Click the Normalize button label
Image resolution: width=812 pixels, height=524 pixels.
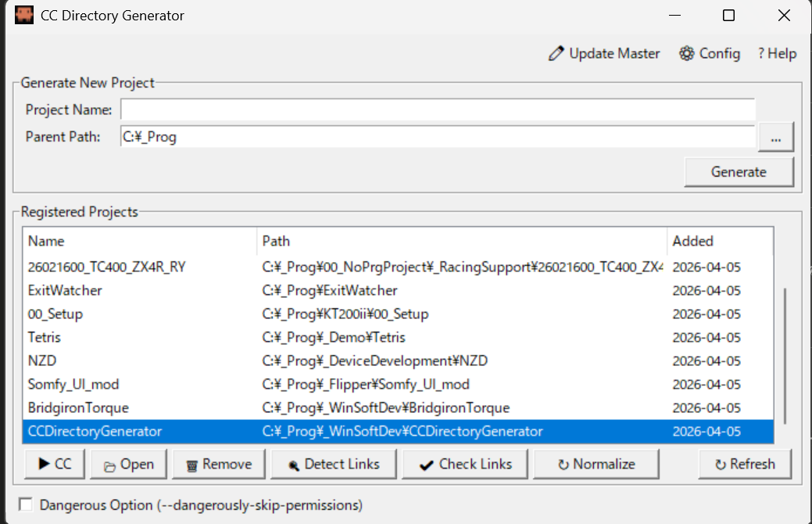tap(604, 464)
